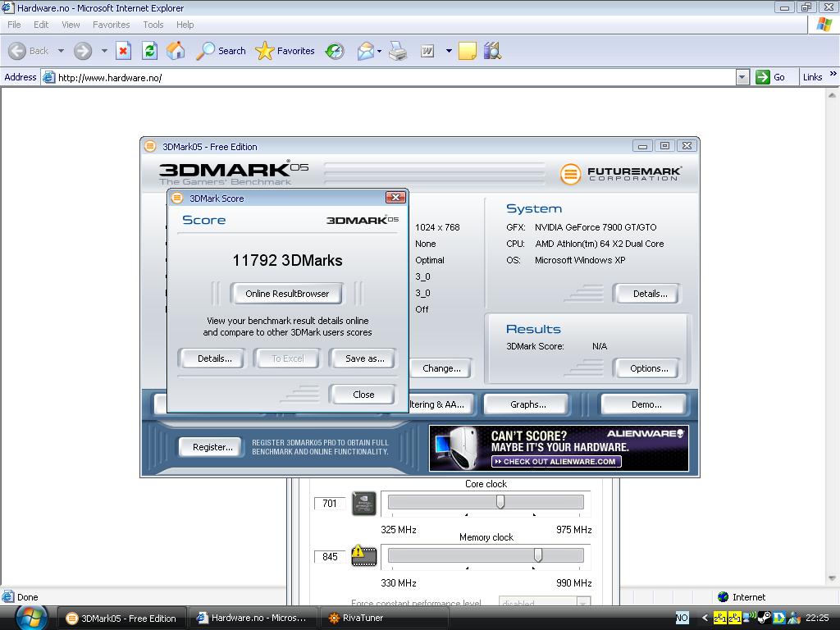Open the address bar URL dropdown
The image size is (840, 630).
[x=742, y=78]
